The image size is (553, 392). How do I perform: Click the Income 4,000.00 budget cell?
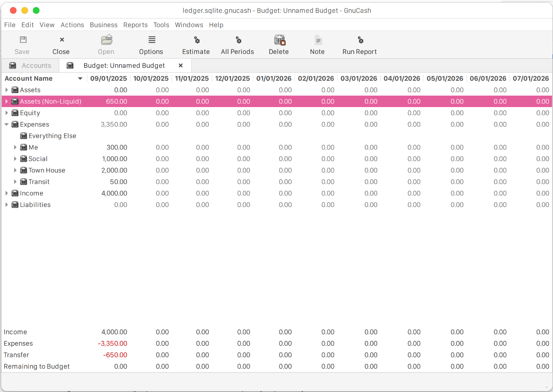[x=114, y=193]
